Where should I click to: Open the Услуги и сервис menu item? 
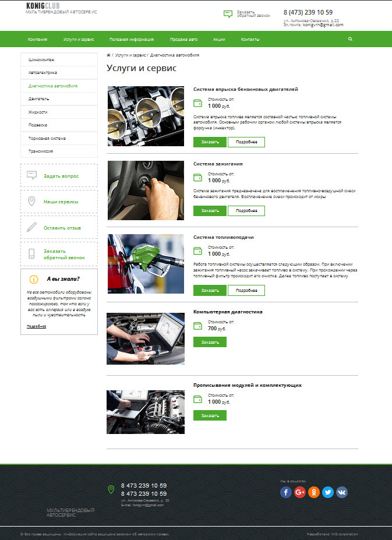click(x=79, y=39)
